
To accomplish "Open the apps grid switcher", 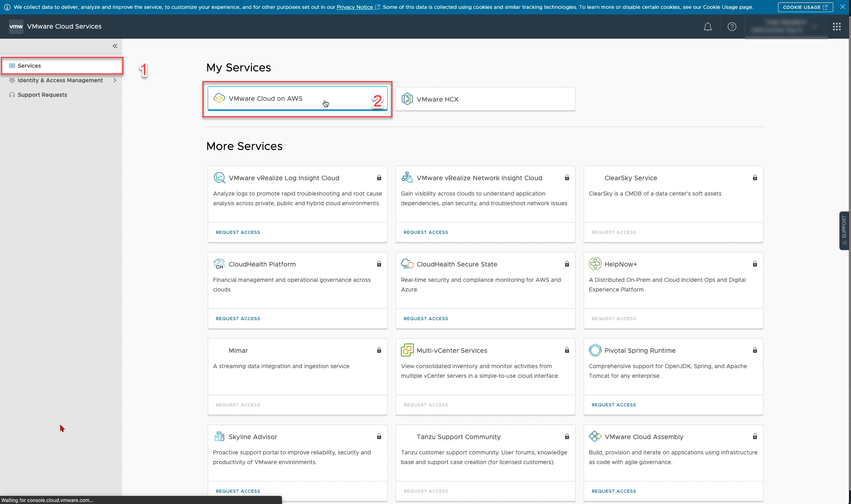I will [837, 27].
